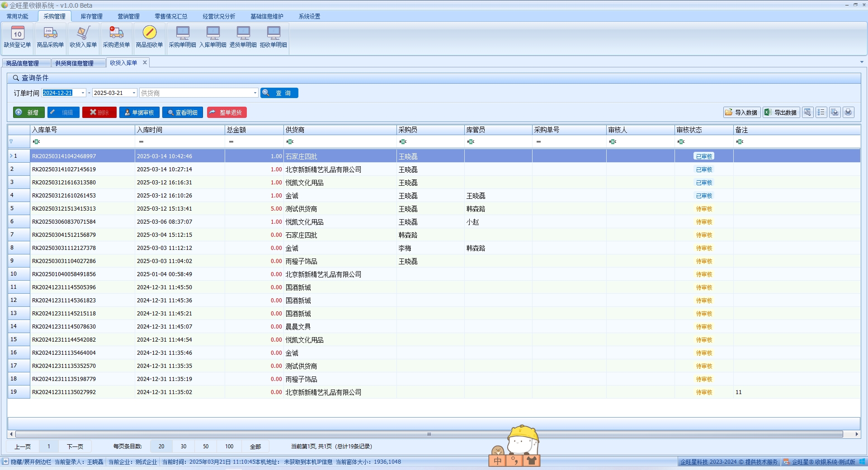Click the horizontal scrollbar below the grid
868x470 pixels.
(x=429, y=434)
